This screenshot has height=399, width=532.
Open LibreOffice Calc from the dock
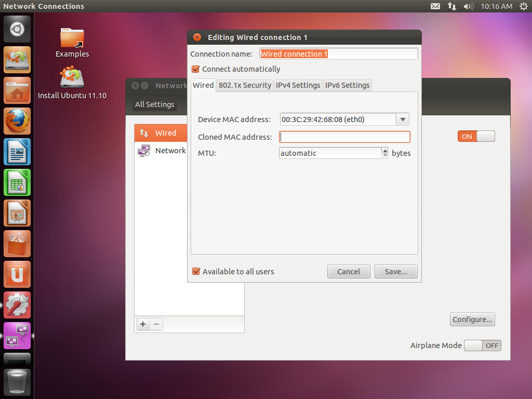(17, 182)
